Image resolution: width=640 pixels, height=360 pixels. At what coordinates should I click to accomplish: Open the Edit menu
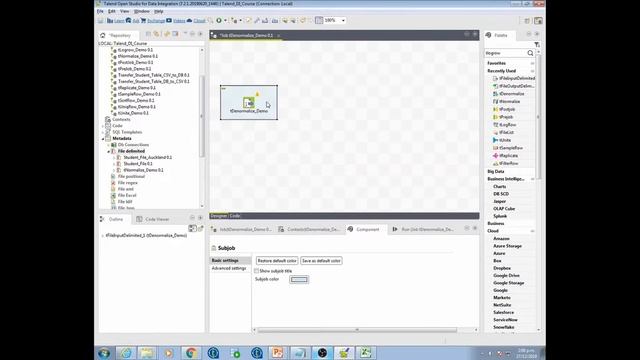[x=112, y=11]
